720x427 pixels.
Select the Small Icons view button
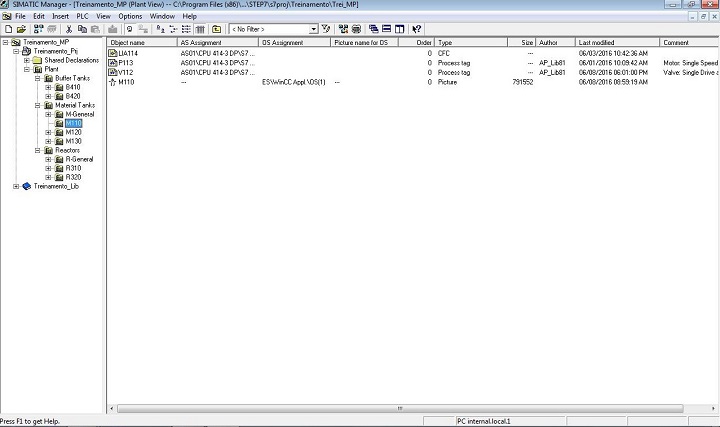point(173,29)
